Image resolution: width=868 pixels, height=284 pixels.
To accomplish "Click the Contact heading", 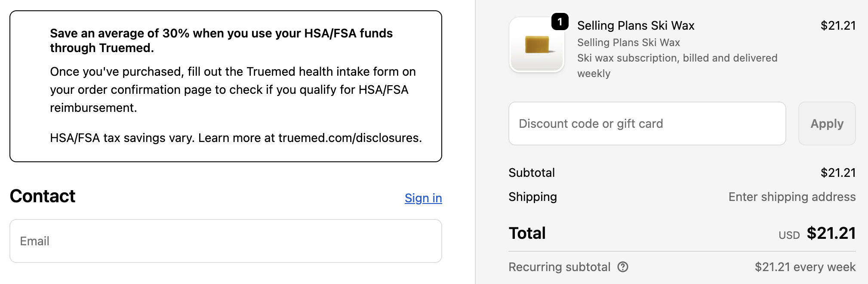I will coord(42,196).
